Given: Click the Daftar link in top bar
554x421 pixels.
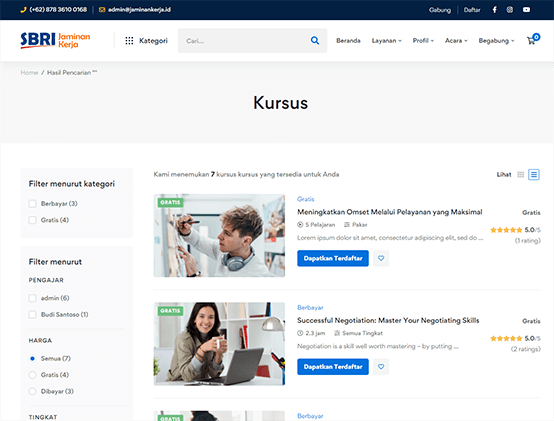Looking at the screenshot, I should pos(472,10).
